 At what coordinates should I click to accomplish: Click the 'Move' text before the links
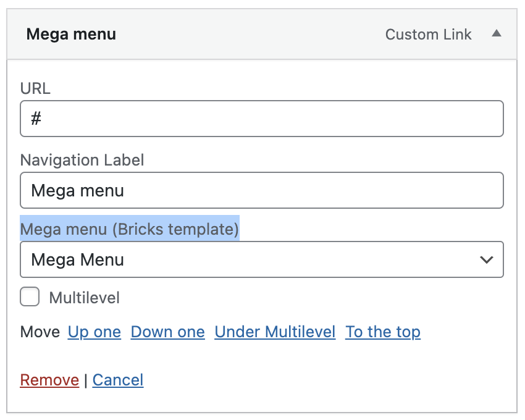pyautogui.click(x=40, y=332)
